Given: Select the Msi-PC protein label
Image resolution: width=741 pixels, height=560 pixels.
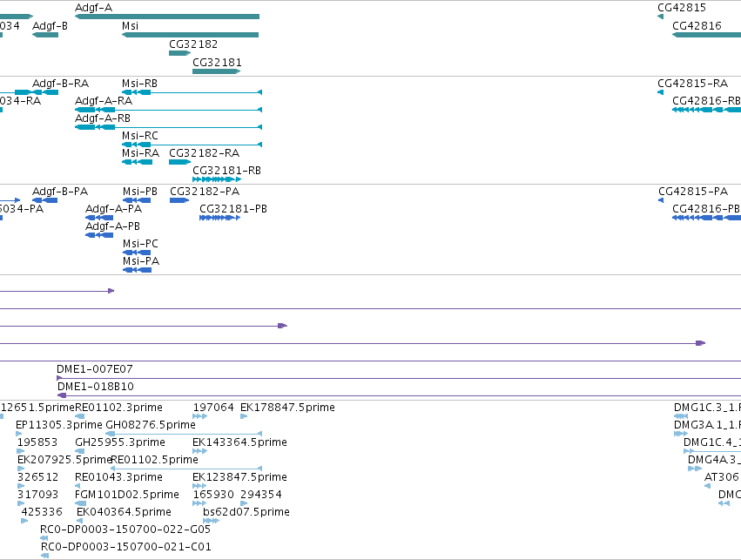Looking at the screenshot, I should click(x=140, y=245).
